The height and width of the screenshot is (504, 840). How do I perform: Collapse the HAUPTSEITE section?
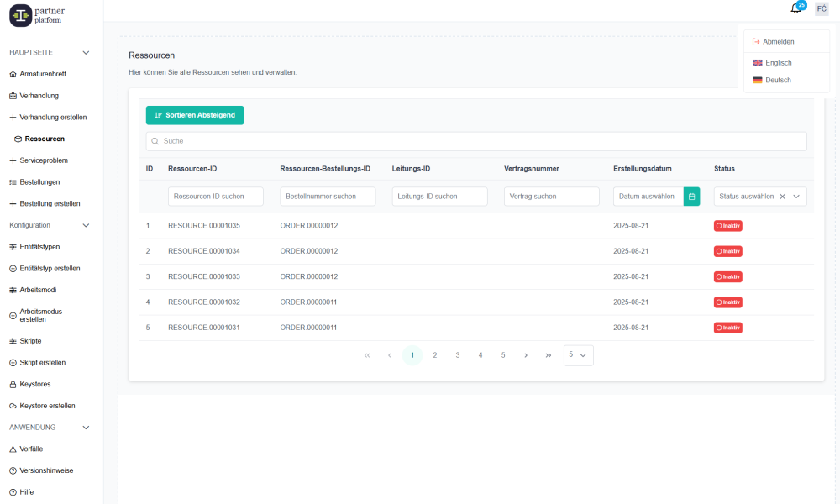pos(86,52)
